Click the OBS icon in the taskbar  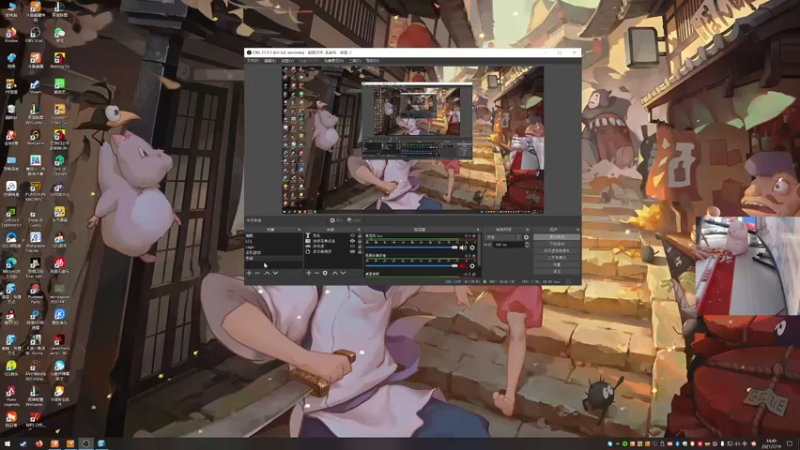(x=86, y=443)
